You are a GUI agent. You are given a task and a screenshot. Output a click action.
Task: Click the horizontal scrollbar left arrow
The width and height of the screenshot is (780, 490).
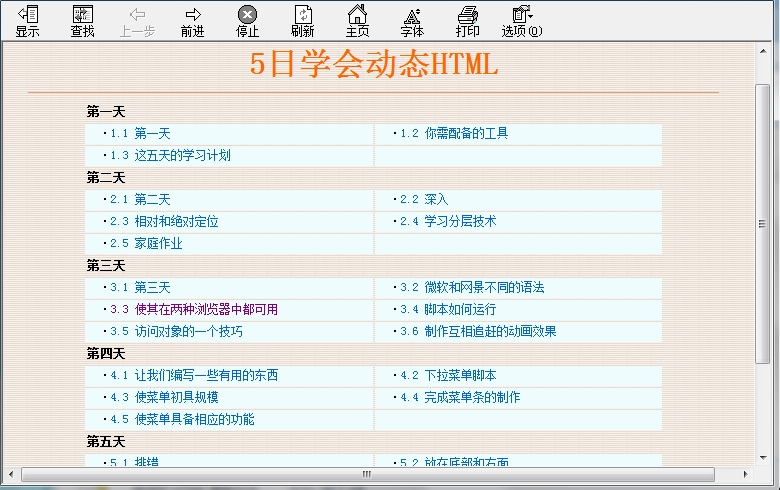click(11, 474)
